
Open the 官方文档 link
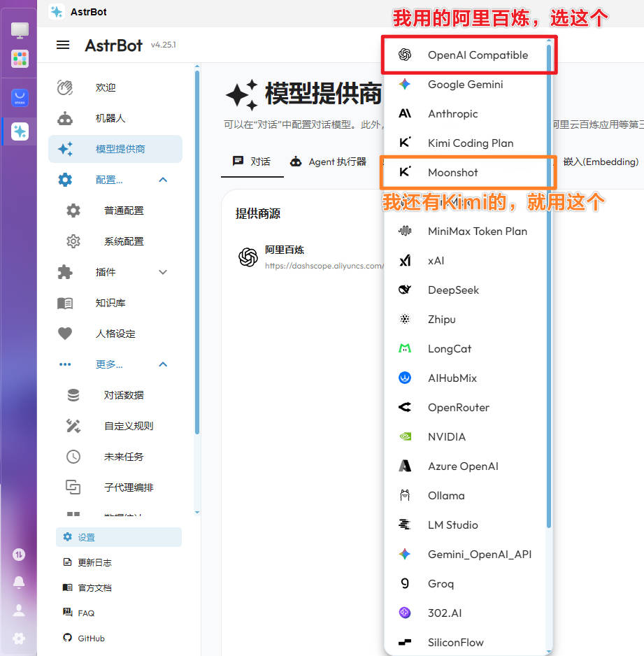94,587
